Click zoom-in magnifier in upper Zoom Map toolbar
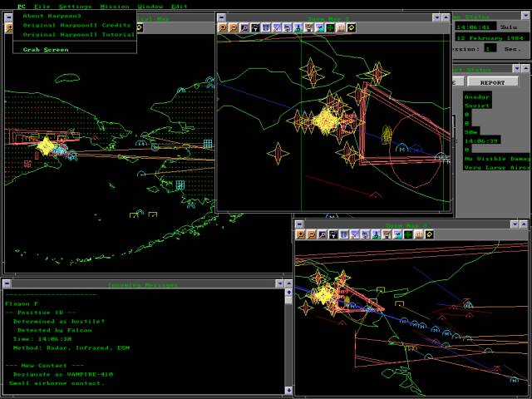 [x=223, y=27]
